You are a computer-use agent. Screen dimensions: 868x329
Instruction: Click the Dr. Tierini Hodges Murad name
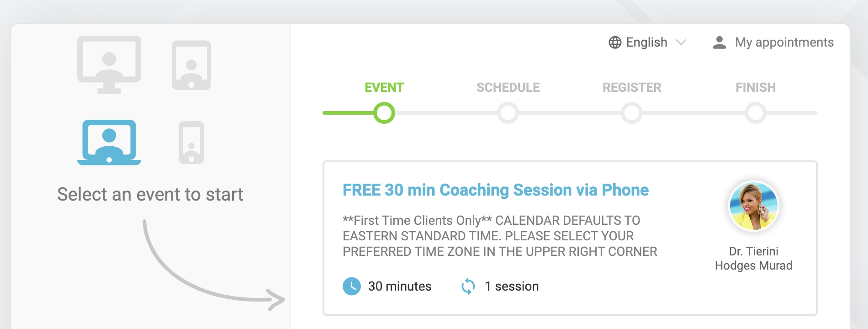[754, 258]
